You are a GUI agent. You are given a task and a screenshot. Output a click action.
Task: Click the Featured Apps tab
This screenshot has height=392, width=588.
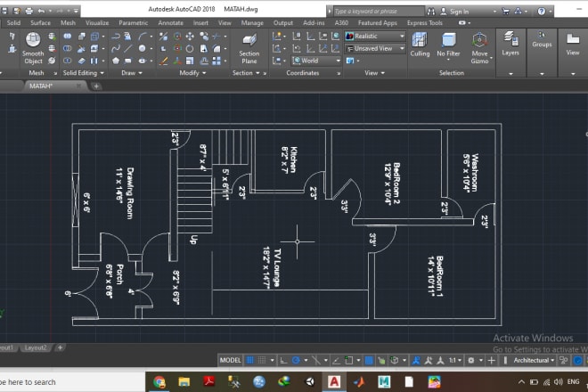click(377, 23)
